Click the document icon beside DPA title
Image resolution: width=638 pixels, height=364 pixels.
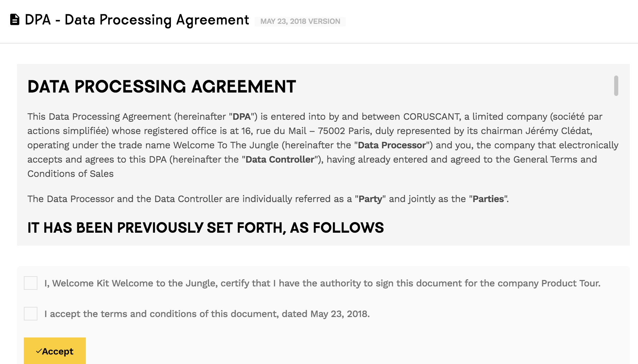tap(15, 20)
